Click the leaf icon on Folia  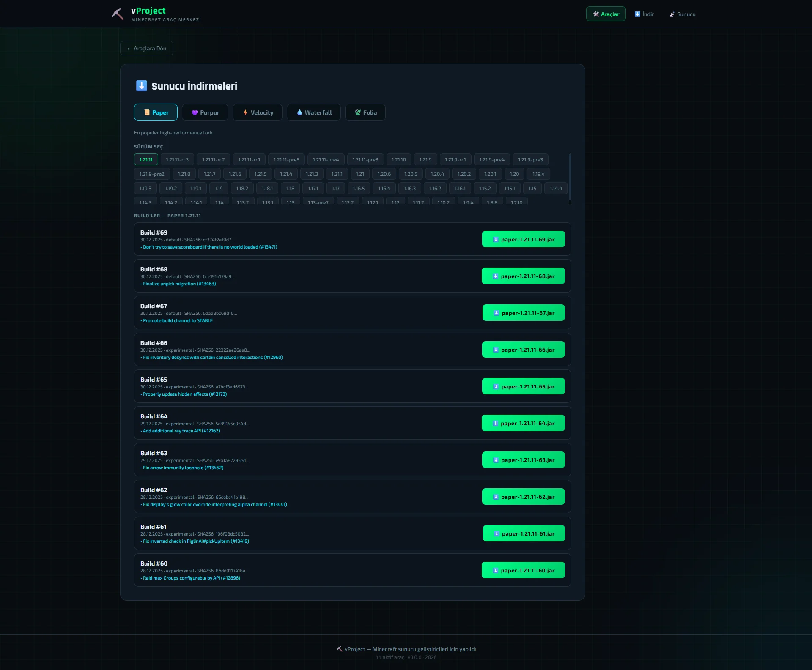pyautogui.click(x=358, y=112)
